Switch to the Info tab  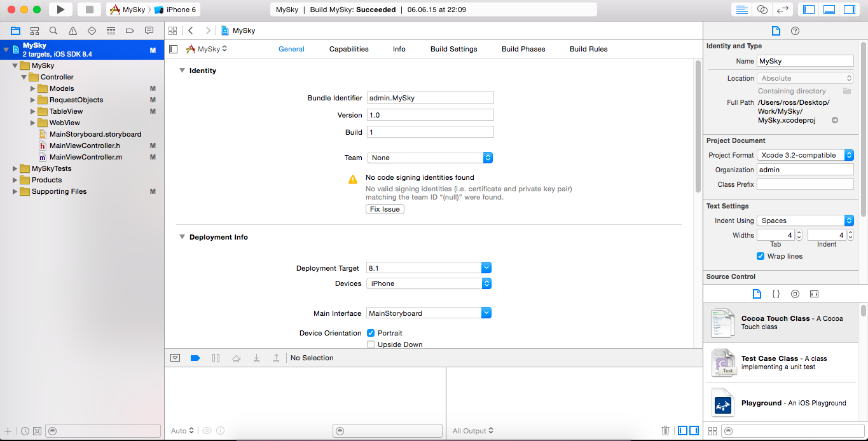point(399,49)
